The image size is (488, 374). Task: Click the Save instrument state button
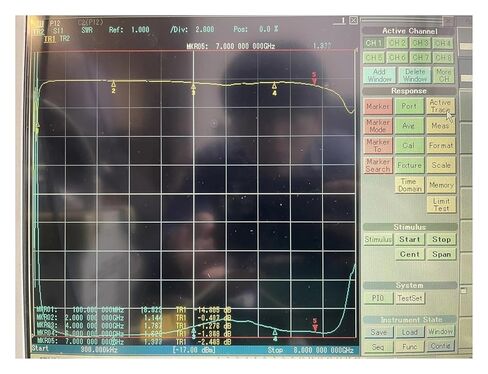[x=378, y=332]
